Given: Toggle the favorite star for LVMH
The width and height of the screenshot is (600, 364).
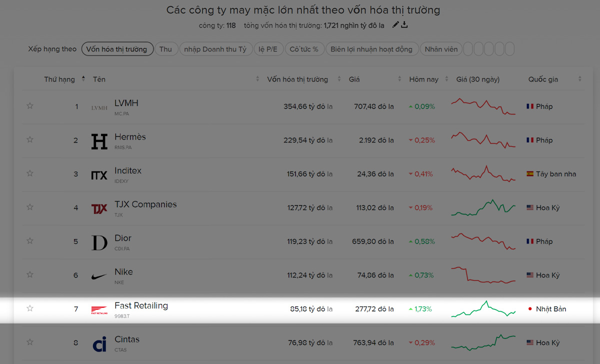Looking at the screenshot, I should 30,106.
